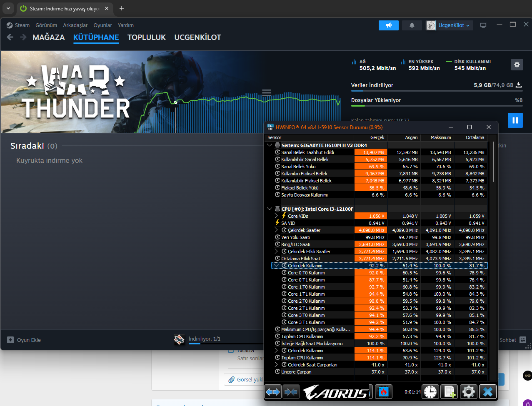Open the Yardım menu

click(126, 25)
